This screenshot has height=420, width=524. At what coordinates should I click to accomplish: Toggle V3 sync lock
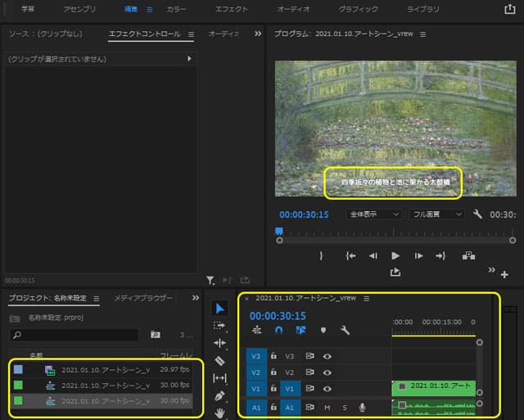(x=309, y=356)
